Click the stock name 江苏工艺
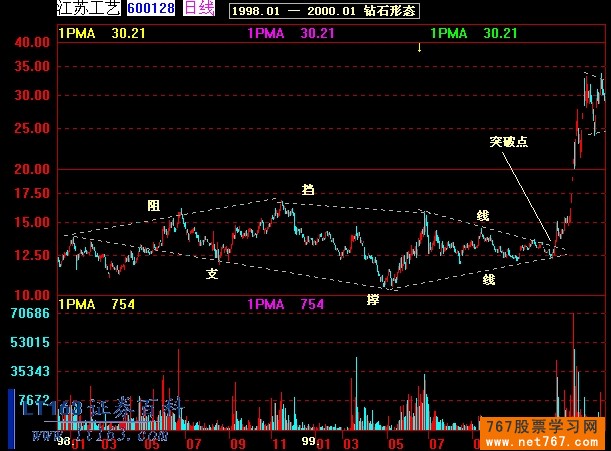This screenshot has width=611, height=451. (x=90, y=8)
